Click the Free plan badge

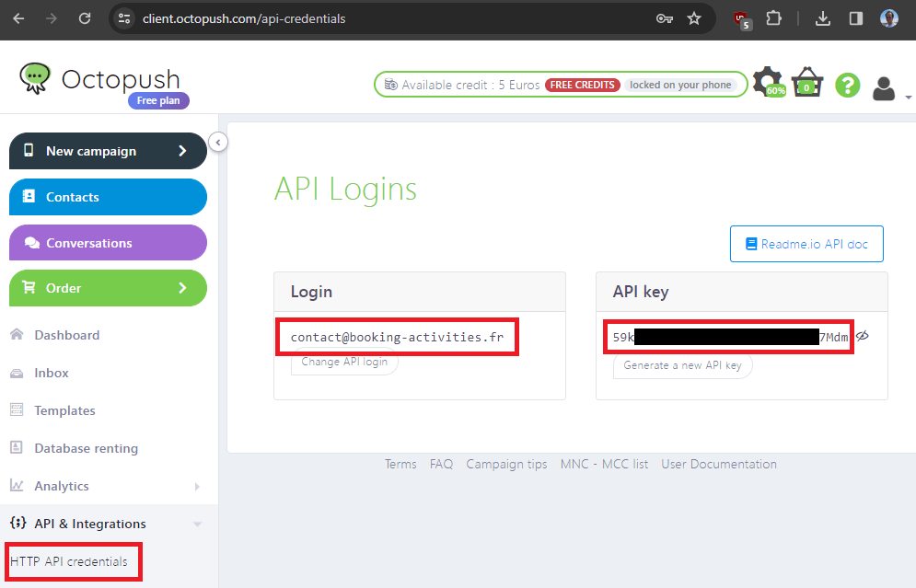click(x=158, y=100)
